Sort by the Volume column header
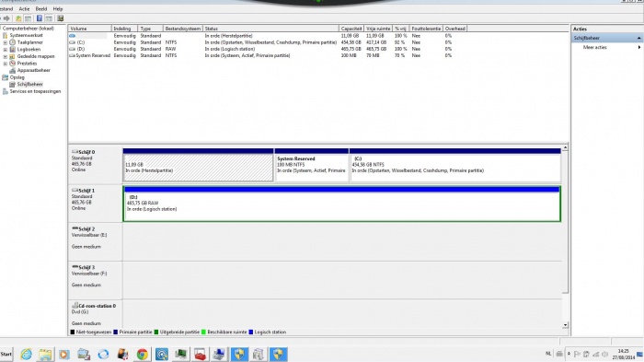The width and height of the screenshot is (644, 362). (x=90, y=29)
